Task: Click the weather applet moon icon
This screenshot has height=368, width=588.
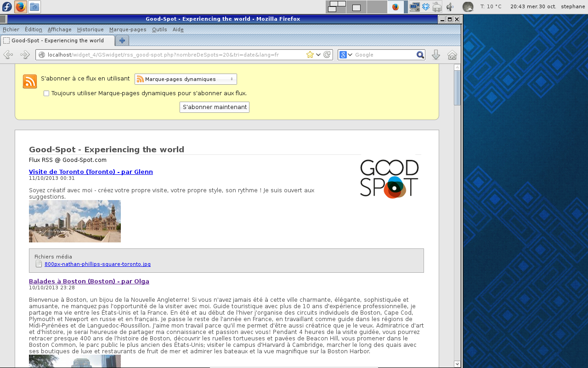Action: tap(468, 7)
